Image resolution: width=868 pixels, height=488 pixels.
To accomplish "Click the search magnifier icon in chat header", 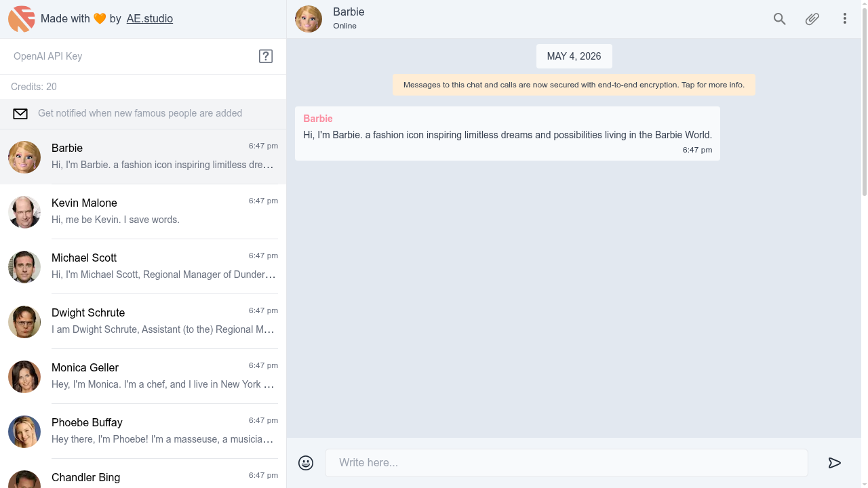I will [x=780, y=19].
